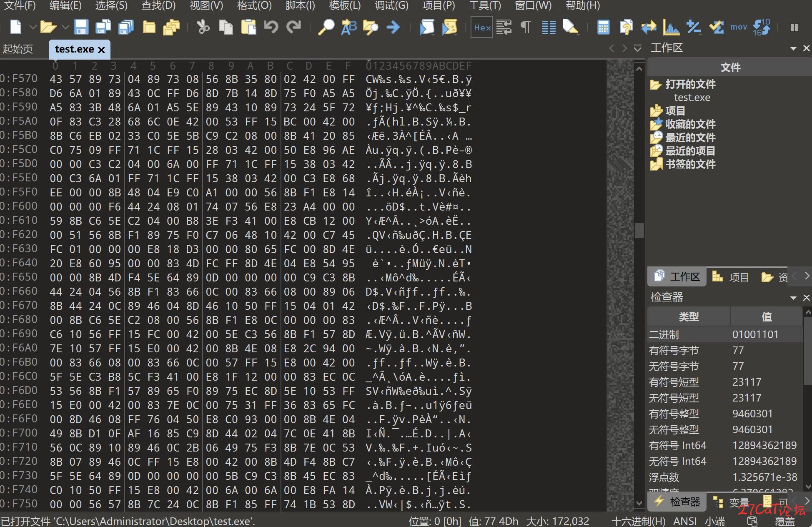Expand the Open File dropdown arrow

pos(65,28)
